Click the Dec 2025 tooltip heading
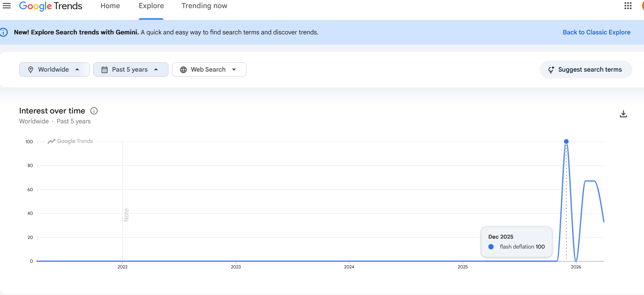644x295 pixels. click(501, 237)
